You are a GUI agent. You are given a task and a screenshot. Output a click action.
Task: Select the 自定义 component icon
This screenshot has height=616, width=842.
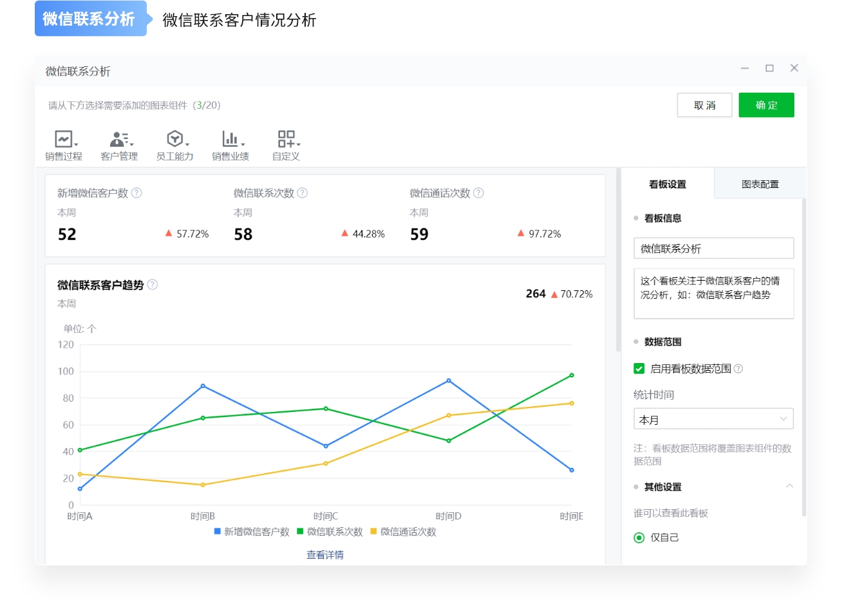286,138
